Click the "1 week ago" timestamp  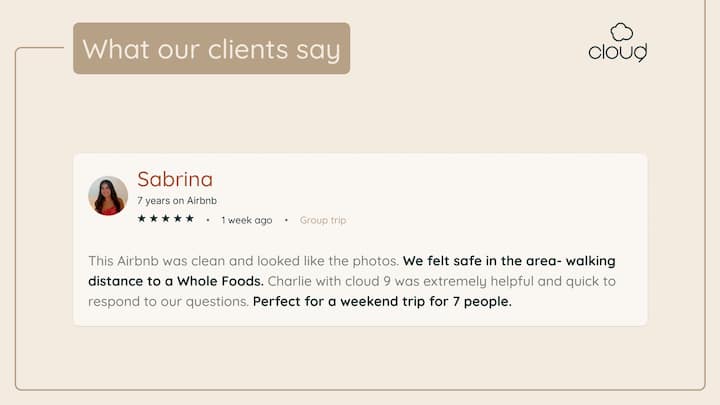tap(247, 220)
